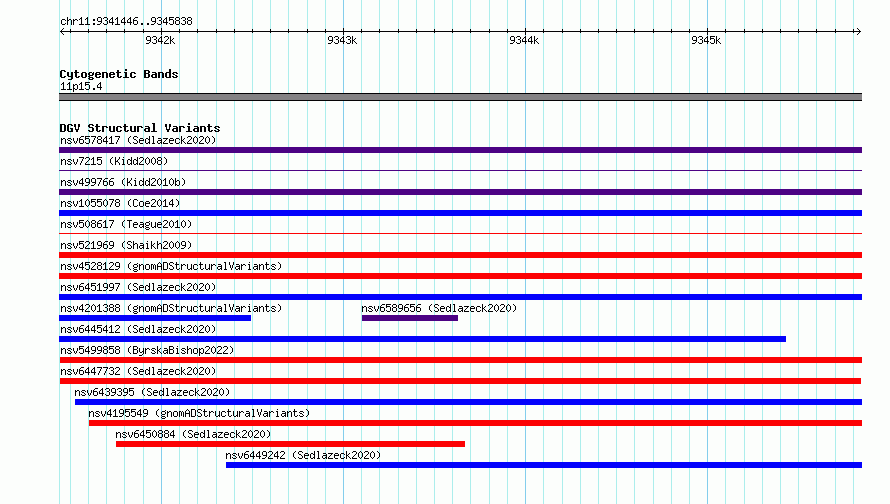Open nsv5499858 (ByrskaBishop2022) label

coord(147,350)
